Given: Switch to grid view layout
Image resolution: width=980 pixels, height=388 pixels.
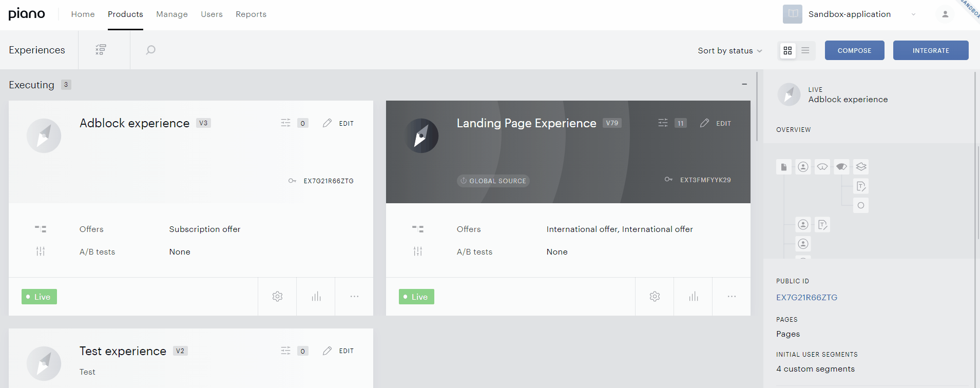Looking at the screenshot, I should click(787, 50).
